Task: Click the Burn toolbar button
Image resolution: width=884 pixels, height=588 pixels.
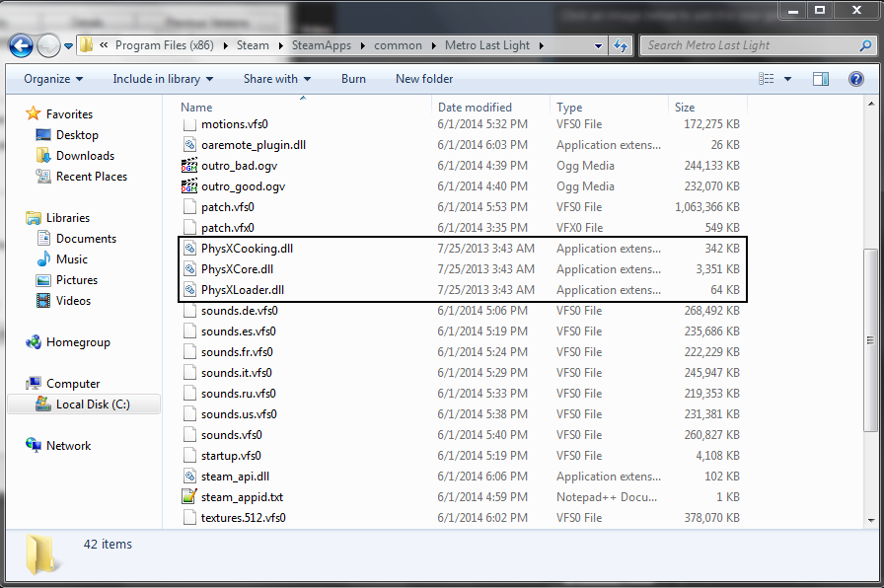Action: click(x=353, y=79)
